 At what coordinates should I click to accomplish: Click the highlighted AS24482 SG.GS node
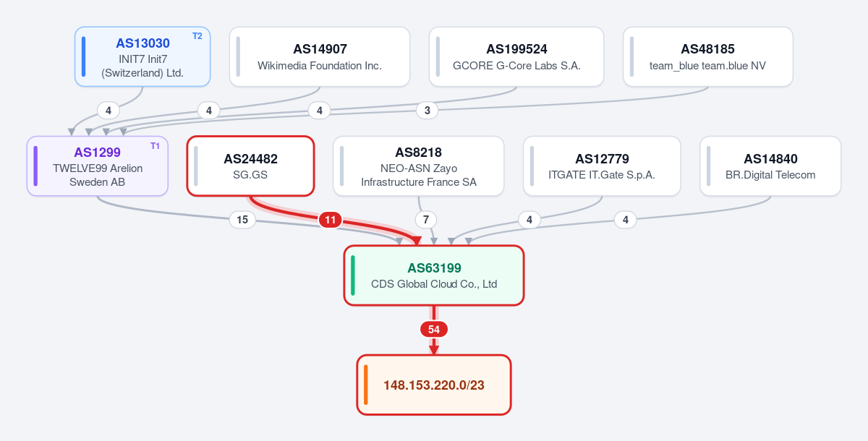tap(250, 166)
